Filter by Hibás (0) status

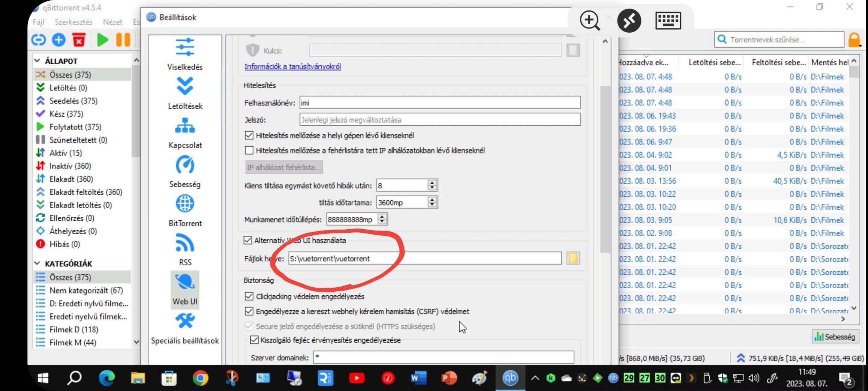(x=64, y=244)
